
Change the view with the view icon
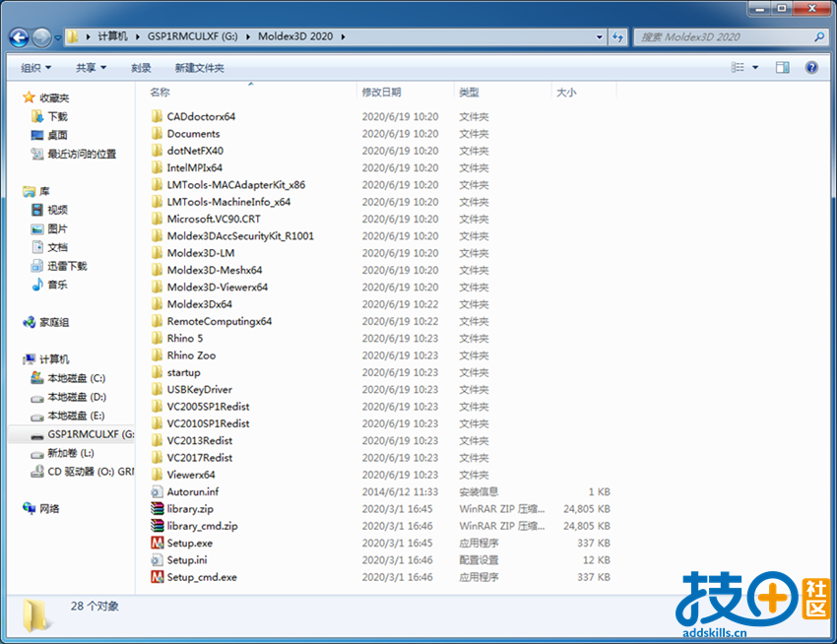pyautogui.click(x=738, y=67)
